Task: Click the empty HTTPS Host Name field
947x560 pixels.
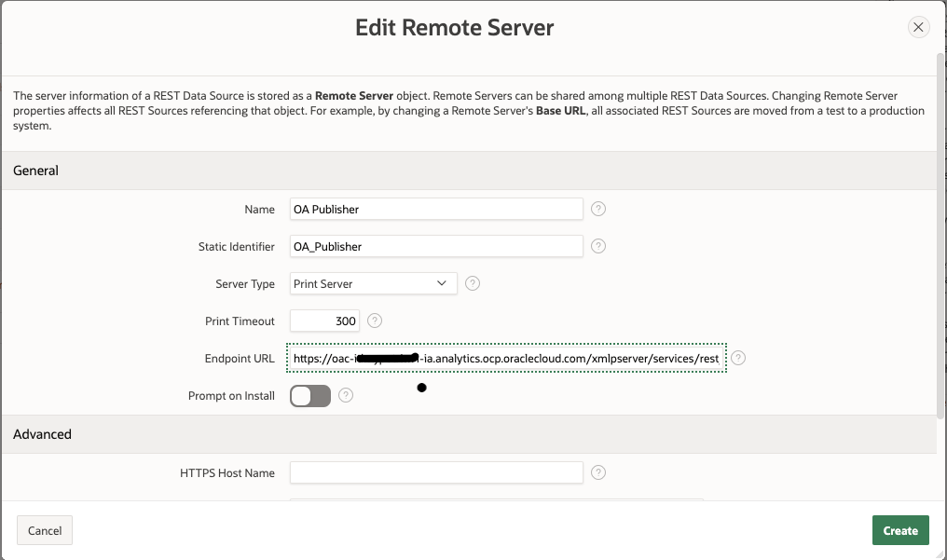Action: tap(435, 472)
